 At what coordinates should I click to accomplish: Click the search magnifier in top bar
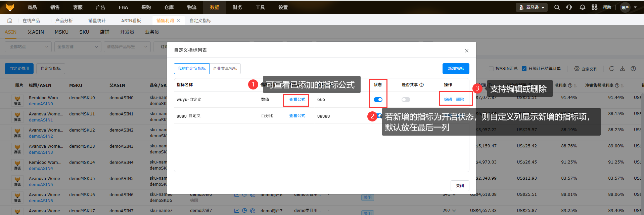click(557, 7)
